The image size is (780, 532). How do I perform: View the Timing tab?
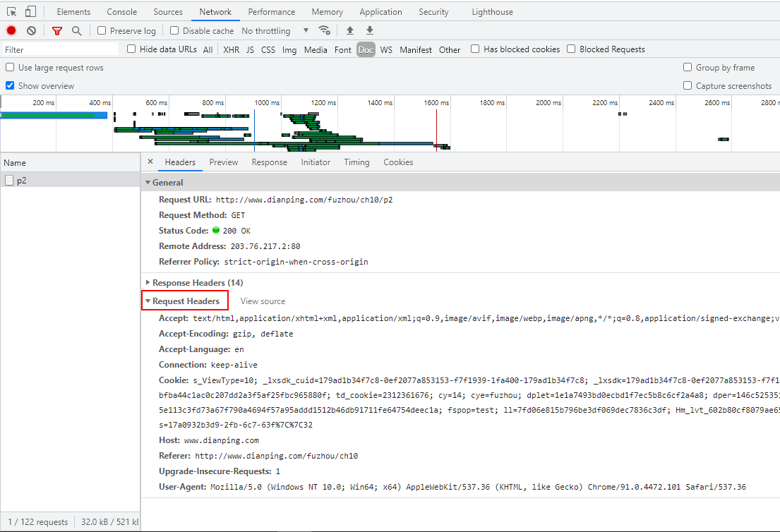pyautogui.click(x=356, y=162)
